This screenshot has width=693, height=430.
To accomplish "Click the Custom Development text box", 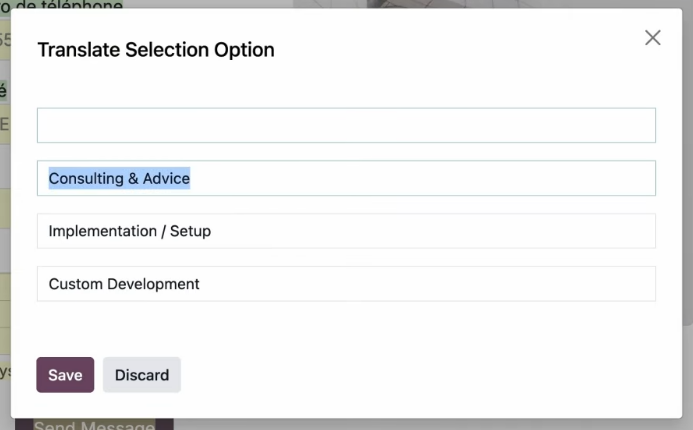I will coord(346,284).
